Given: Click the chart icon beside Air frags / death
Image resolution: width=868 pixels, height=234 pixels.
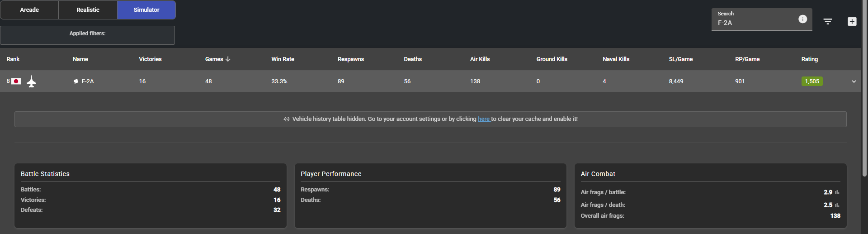Looking at the screenshot, I should coord(837,205).
